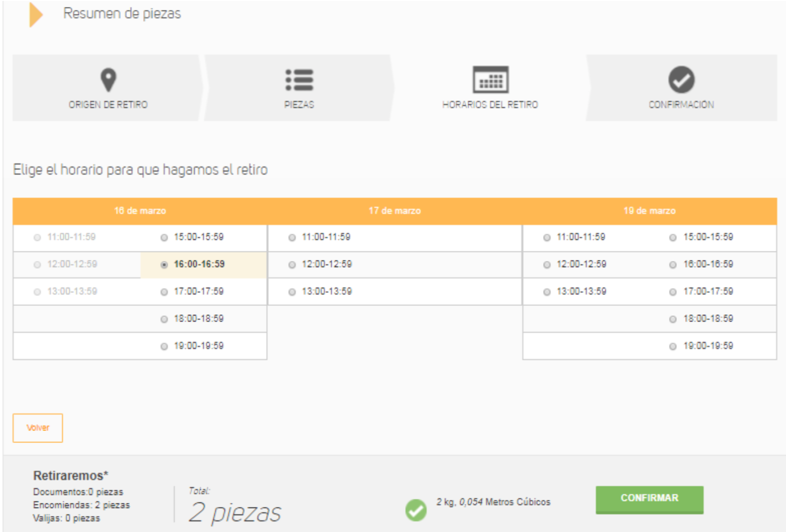Viewport: 786px width, 532px height.
Task: Choose 13:00-13:59 on 17 de marzo
Action: point(292,292)
